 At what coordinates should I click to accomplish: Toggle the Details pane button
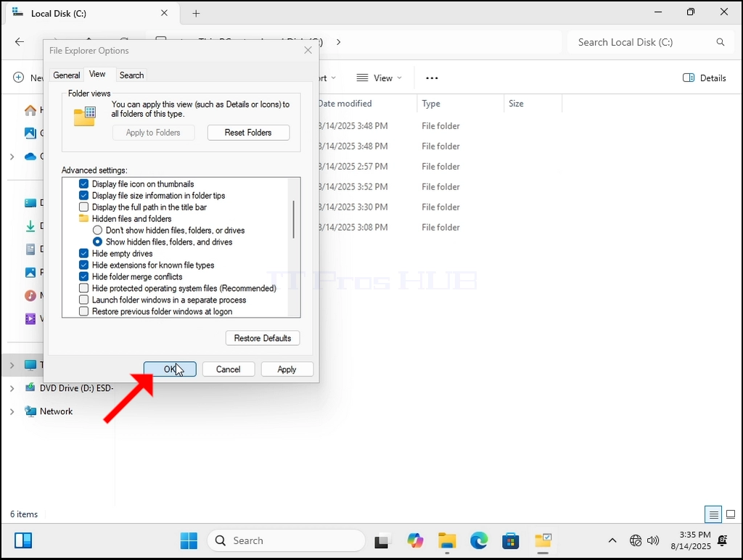coord(704,78)
